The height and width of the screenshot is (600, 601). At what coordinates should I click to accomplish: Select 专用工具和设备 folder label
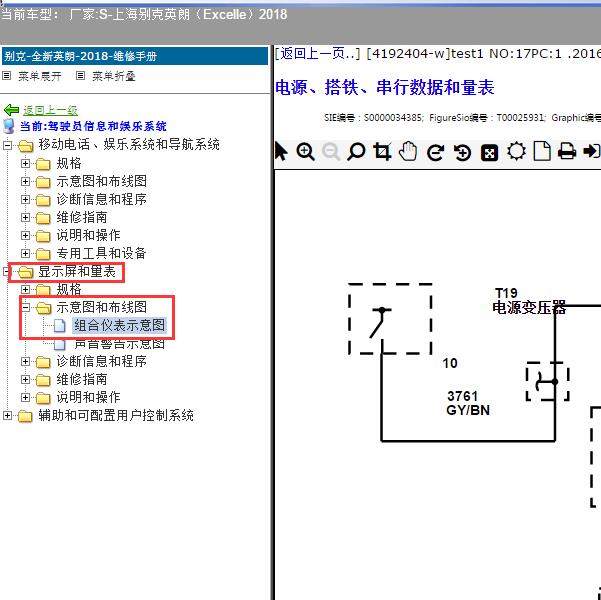tap(101, 253)
